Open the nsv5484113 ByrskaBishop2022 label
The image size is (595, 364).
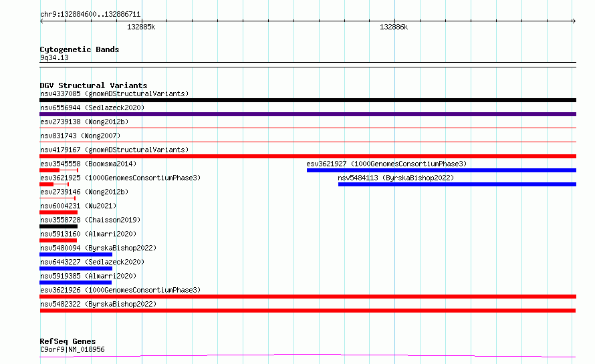396,178
